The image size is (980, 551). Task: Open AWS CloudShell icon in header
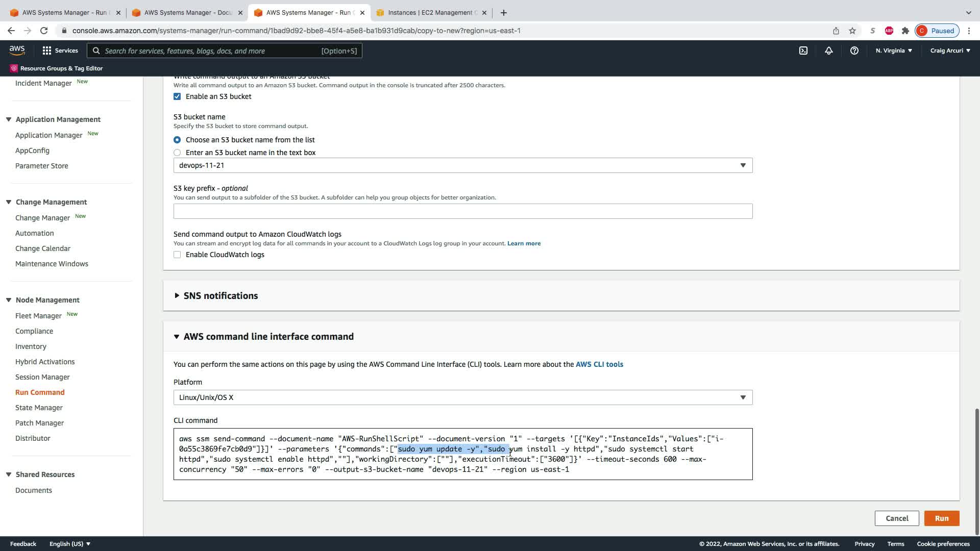803,51
